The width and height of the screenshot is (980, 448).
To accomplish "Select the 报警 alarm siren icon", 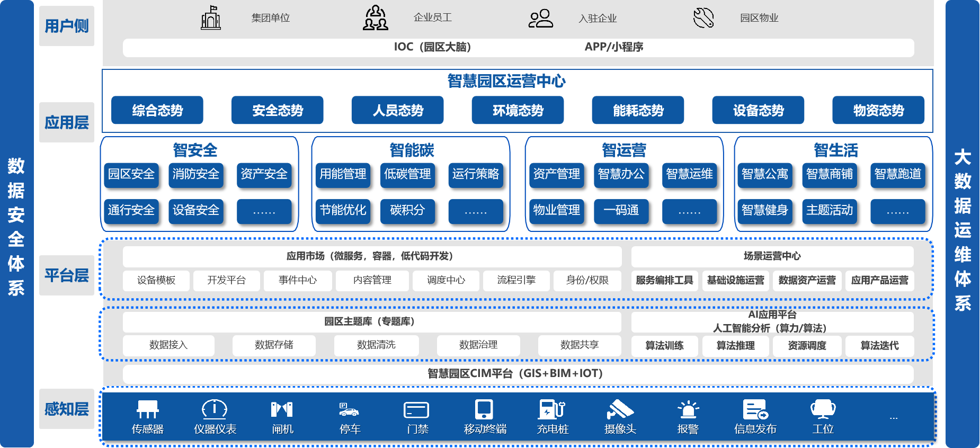I will pyautogui.click(x=688, y=409).
